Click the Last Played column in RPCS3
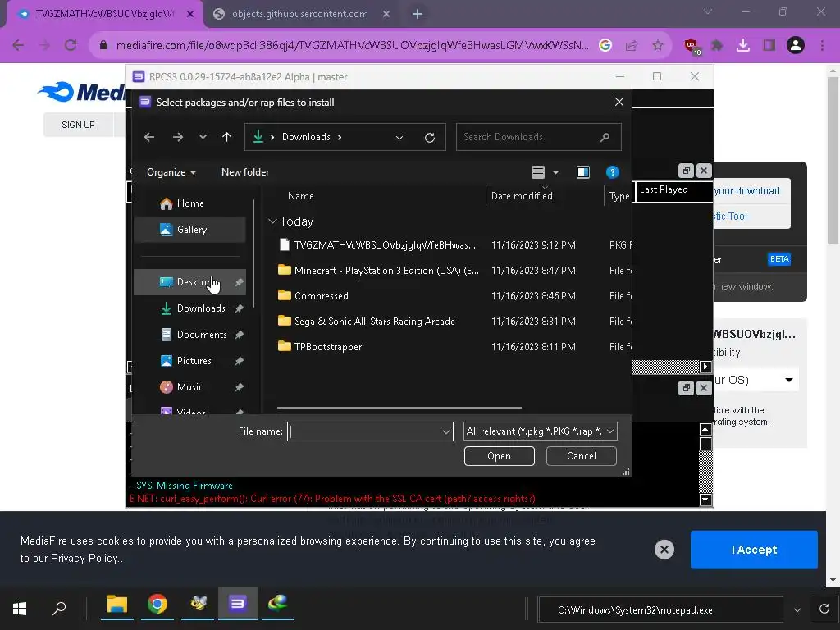Screen dimensions: 840x630 (x=673, y=189)
